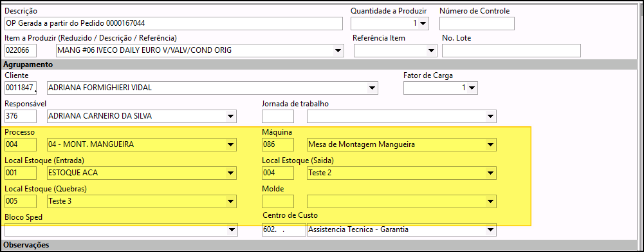Click Processo code field 004
The image size is (644, 252).
[21, 144]
